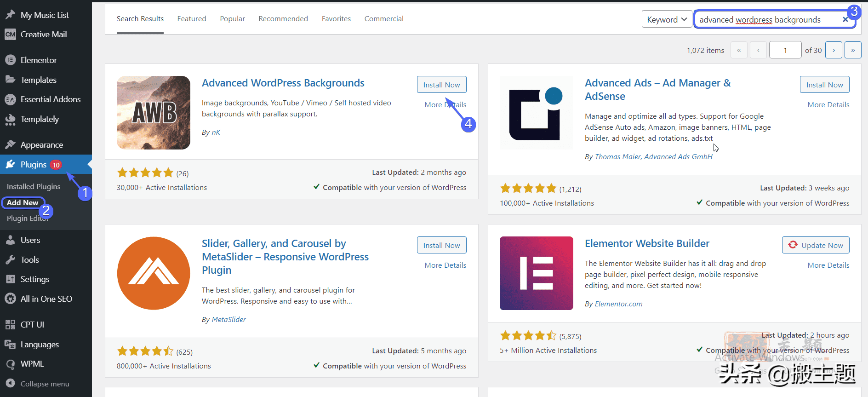Click the Essential Addons icon

pos(10,99)
